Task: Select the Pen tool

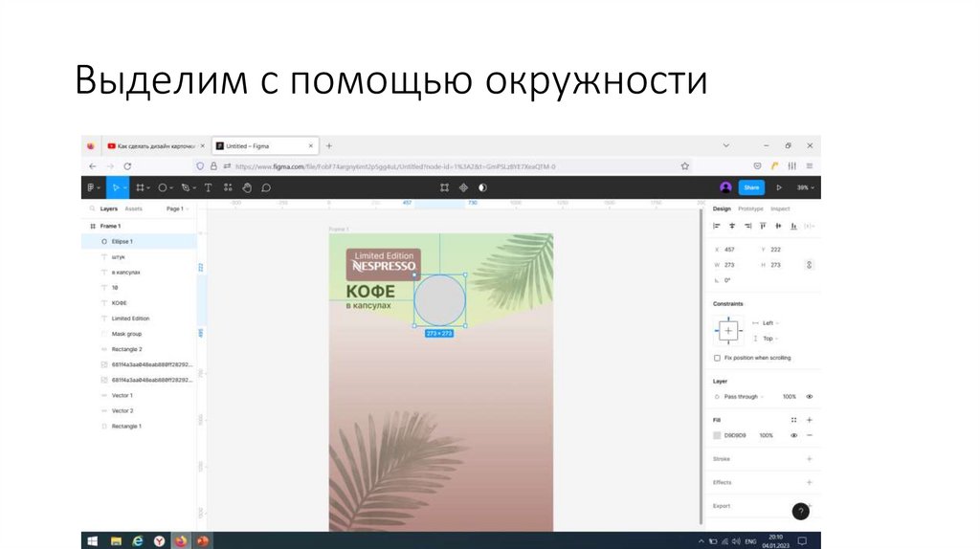Action: (x=186, y=187)
